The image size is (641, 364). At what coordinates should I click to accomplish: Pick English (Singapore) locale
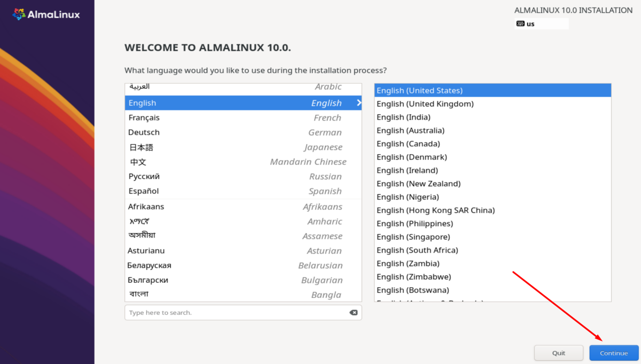click(413, 237)
